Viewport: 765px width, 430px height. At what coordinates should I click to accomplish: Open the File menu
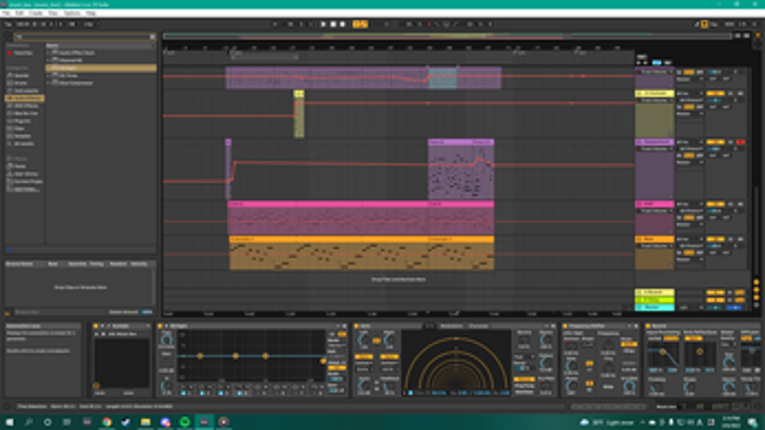[6, 13]
